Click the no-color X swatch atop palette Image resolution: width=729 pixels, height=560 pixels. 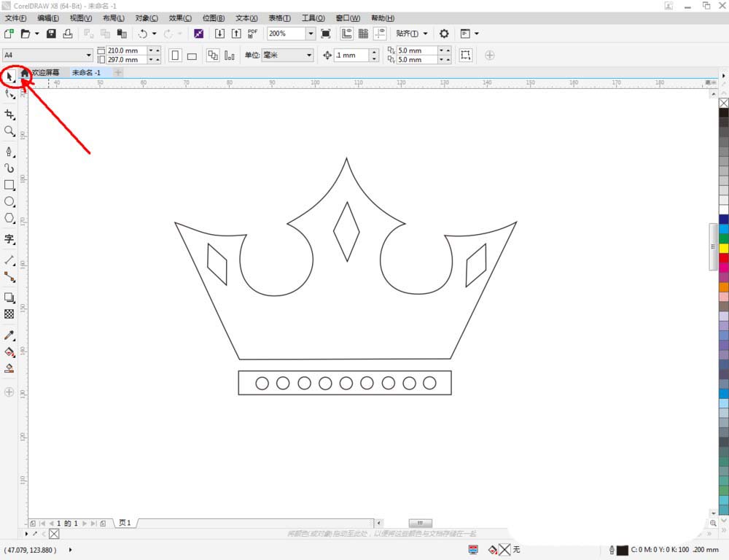[723, 104]
